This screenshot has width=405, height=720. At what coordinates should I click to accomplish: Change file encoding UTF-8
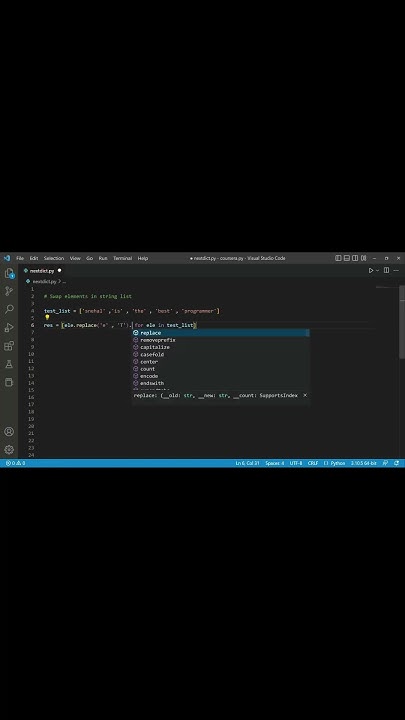point(296,463)
